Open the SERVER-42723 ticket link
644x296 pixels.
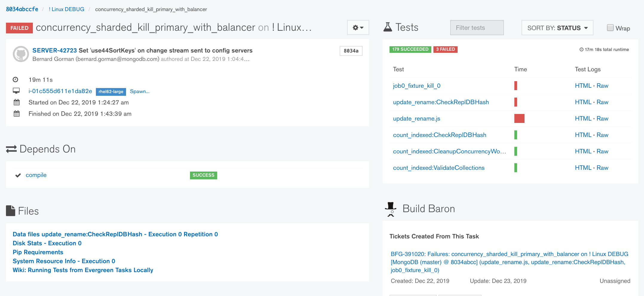(x=55, y=50)
